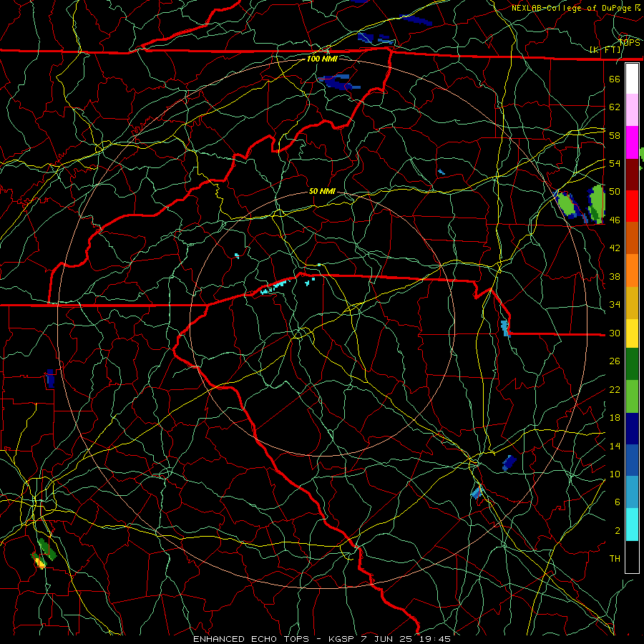Click the 30 value on the legend

(615, 333)
